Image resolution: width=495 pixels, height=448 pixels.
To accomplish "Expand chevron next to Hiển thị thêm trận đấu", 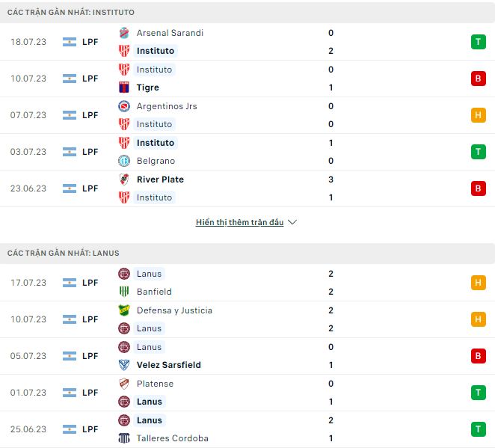I will pyautogui.click(x=292, y=222).
